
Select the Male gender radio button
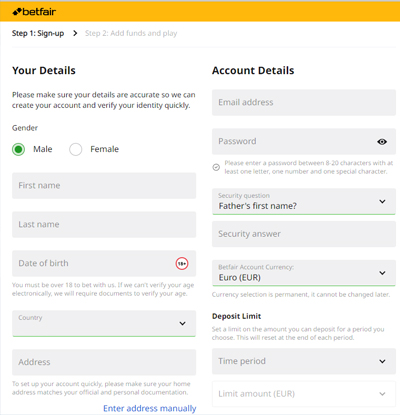click(19, 149)
